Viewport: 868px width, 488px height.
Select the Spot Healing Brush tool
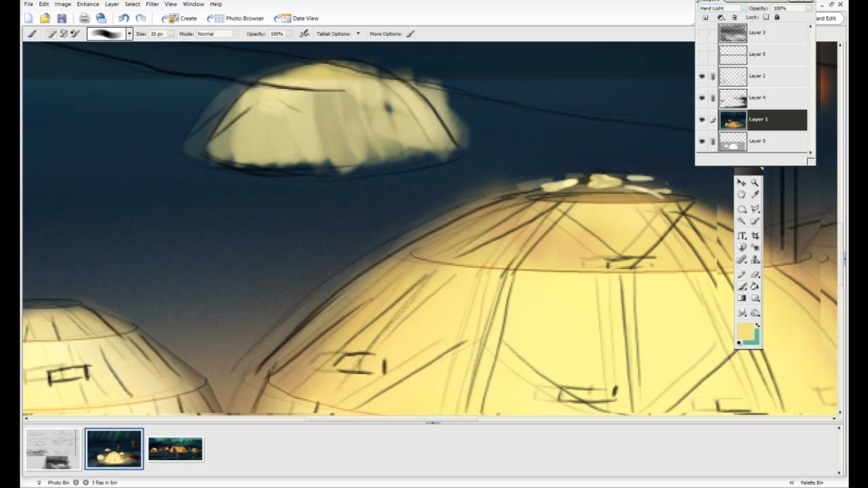pyautogui.click(x=741, y=259)
